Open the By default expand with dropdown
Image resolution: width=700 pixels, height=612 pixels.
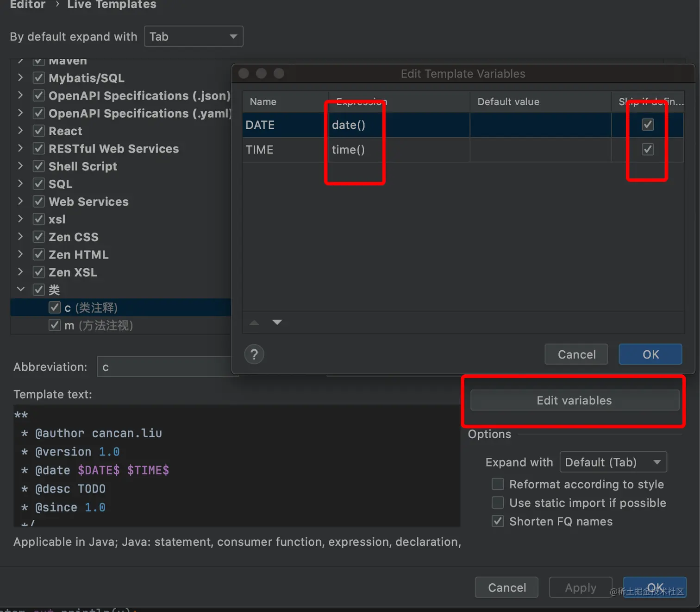tap(194, 36)
